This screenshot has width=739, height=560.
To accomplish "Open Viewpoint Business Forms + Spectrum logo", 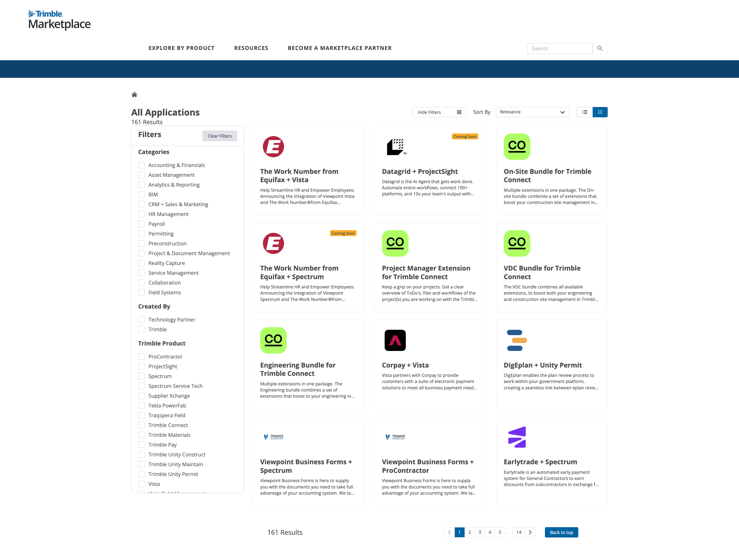I will 273,437.
